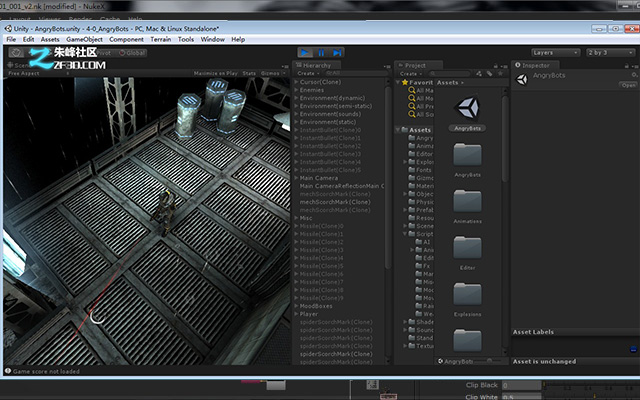Open the GameObject menu
The image size is (640, 400).
pyautogui.click(x=84, y=39)
